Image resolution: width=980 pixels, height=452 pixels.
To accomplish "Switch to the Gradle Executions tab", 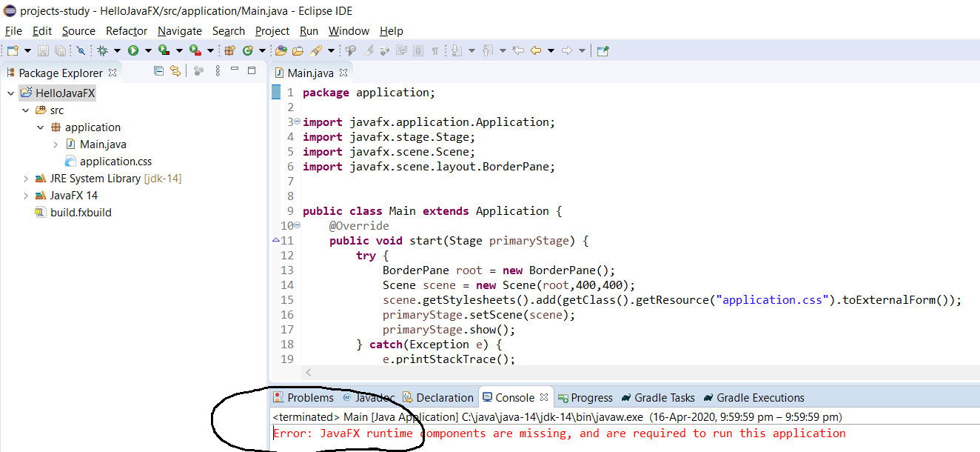I will [x=754, y=398].
